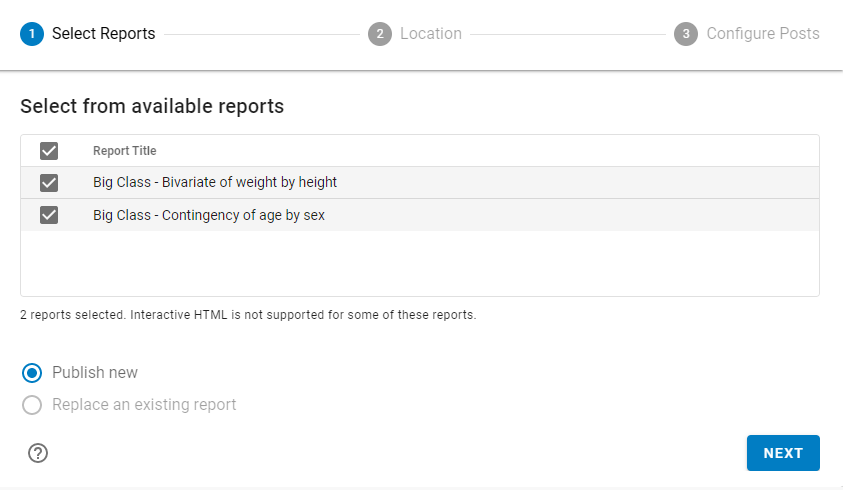Click the Publish new option label

[x=95, y=373]
